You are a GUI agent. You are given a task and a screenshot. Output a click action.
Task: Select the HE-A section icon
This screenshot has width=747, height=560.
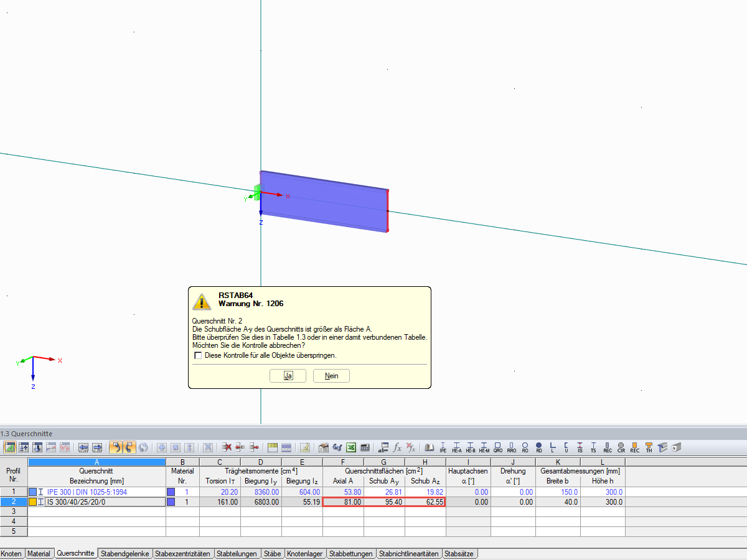(x=457, y=447)
